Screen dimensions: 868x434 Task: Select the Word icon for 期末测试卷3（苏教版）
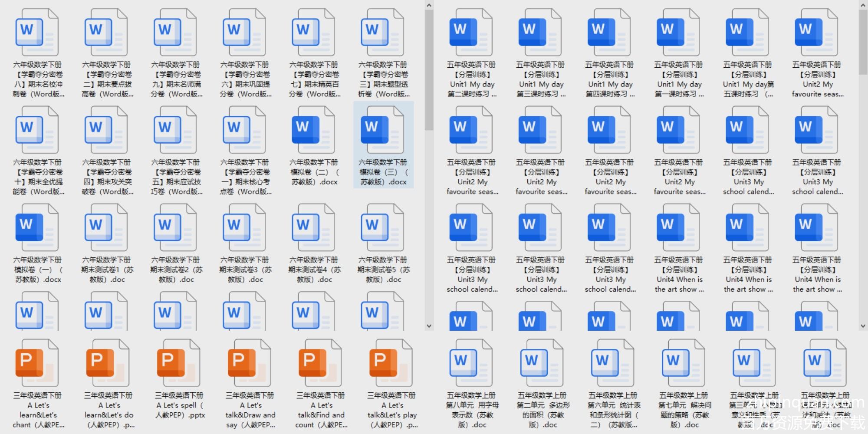(244, 228)
